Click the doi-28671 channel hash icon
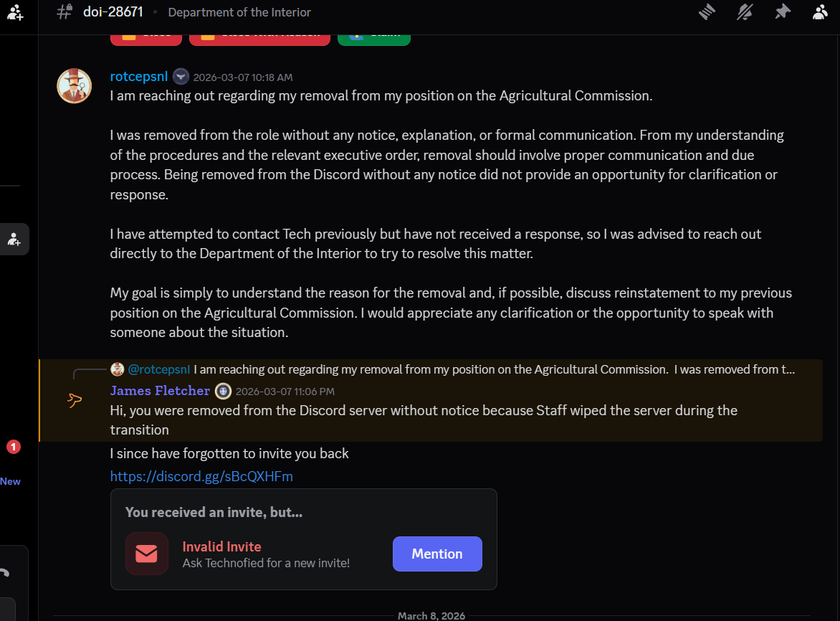Image resolution: width=840 pixels, height=621 pixels. pos(64,11)
